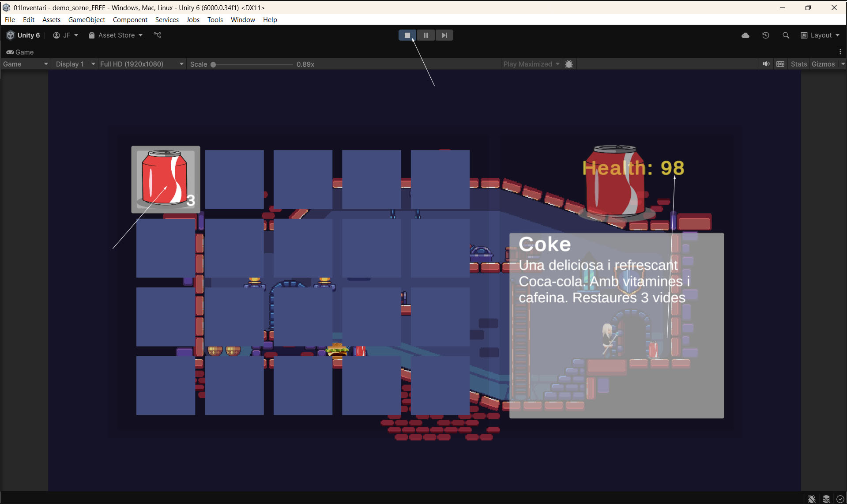Click the search magnifier icon
The width and height of the screenshot is (847, 504).
pos(786,35)
